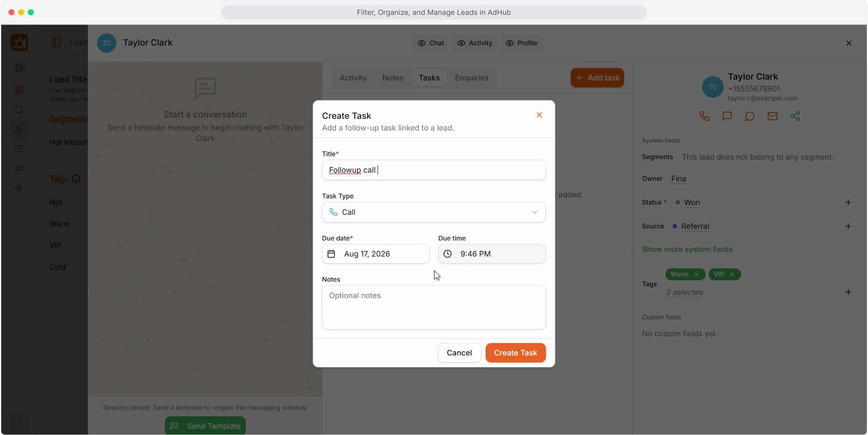Remove the Warm tag
The height and width of the screenshot is (435, 868).
[696, 274]
